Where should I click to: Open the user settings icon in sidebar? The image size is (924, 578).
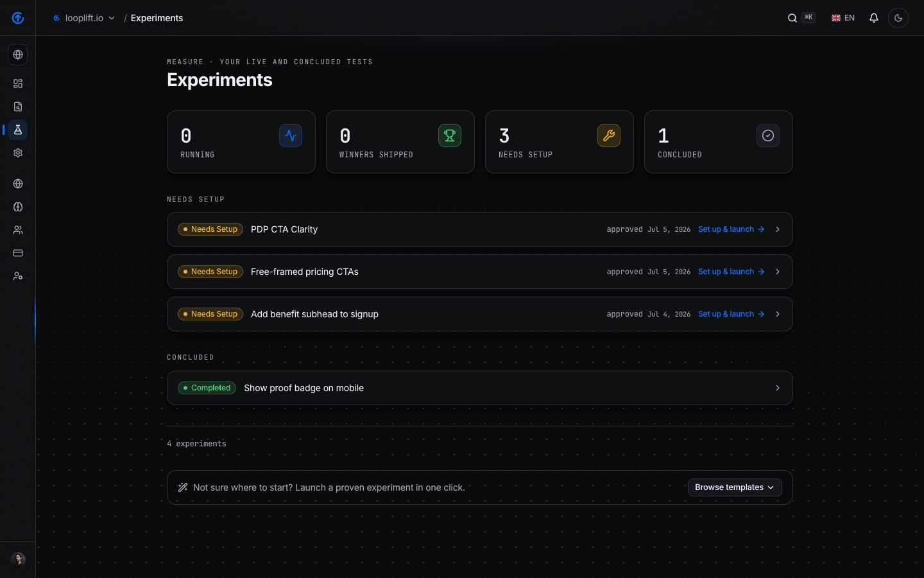point(18,276)
